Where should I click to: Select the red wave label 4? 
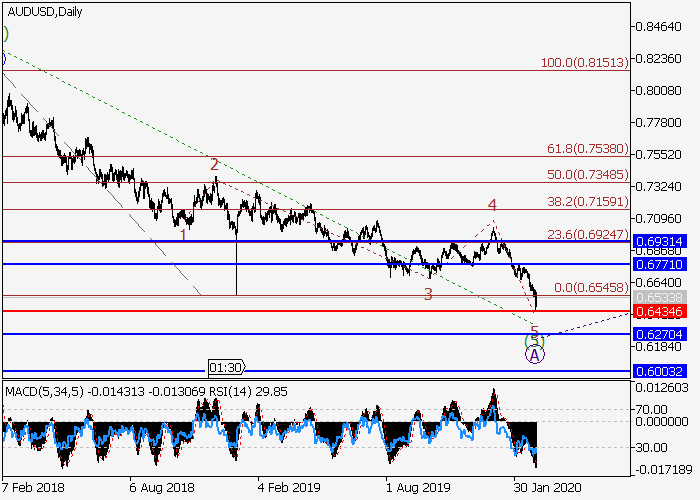(x=492, y=205)
